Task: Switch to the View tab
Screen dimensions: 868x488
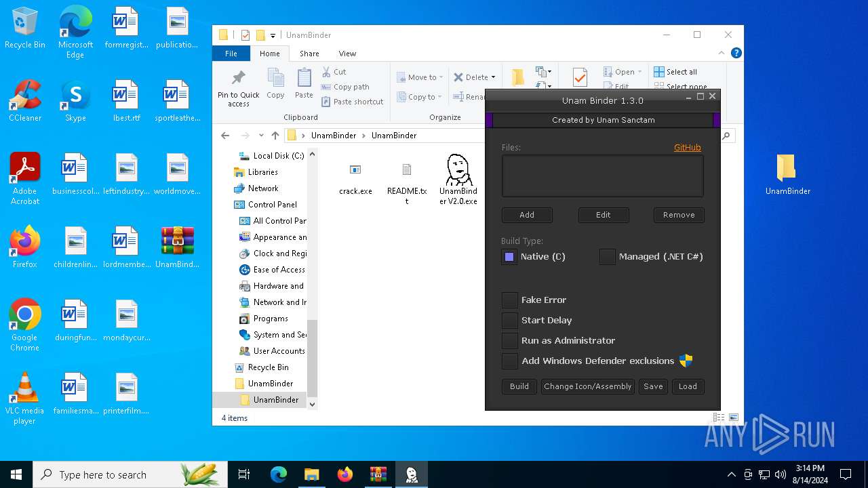Action: click(x=347, y=54)
